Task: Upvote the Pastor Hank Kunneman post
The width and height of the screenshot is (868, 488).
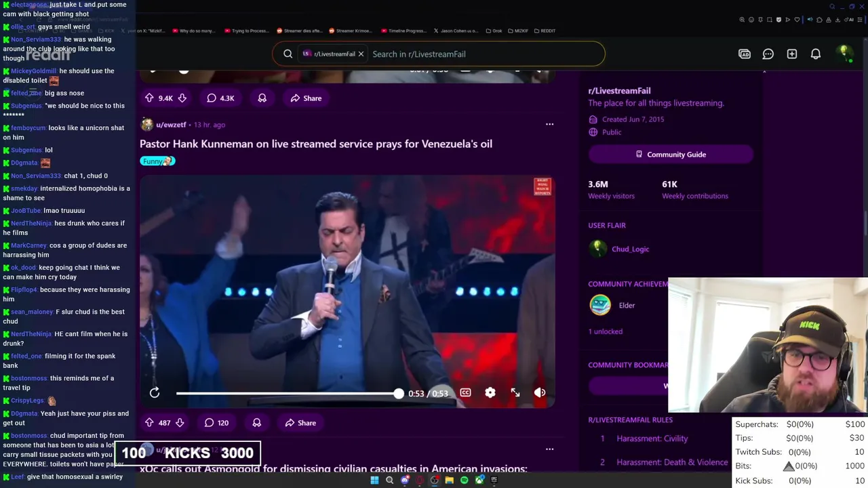Action: point(149,423)
